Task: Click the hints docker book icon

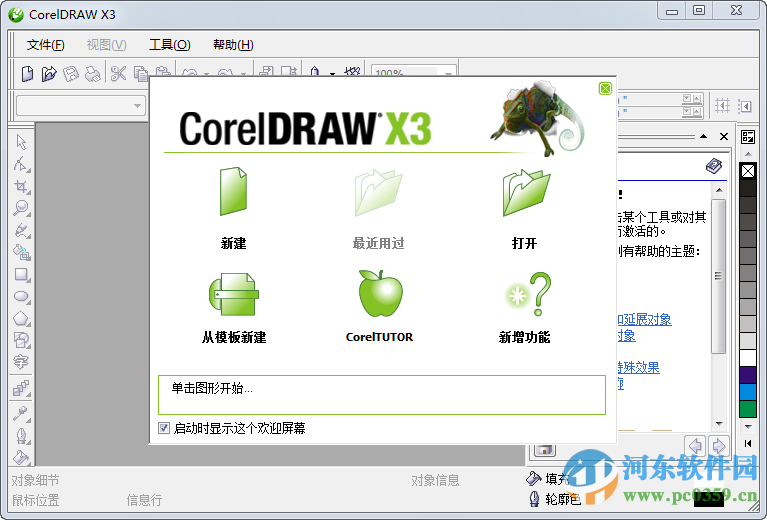Action: [714, 166]
